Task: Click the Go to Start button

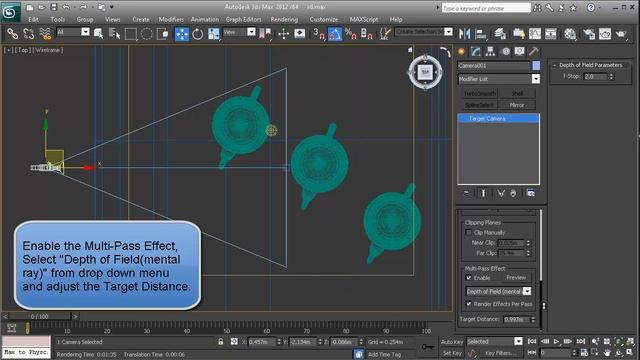Action: (x=532, y=341)
